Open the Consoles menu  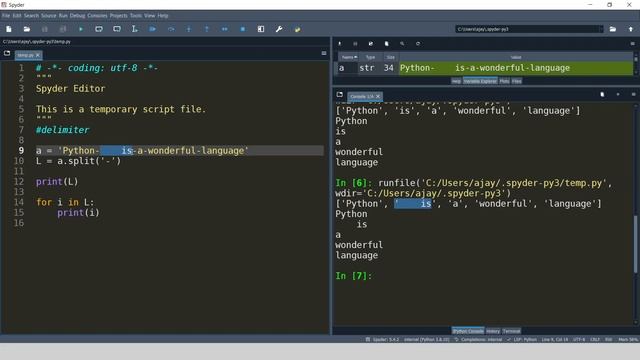pos(97,16)
